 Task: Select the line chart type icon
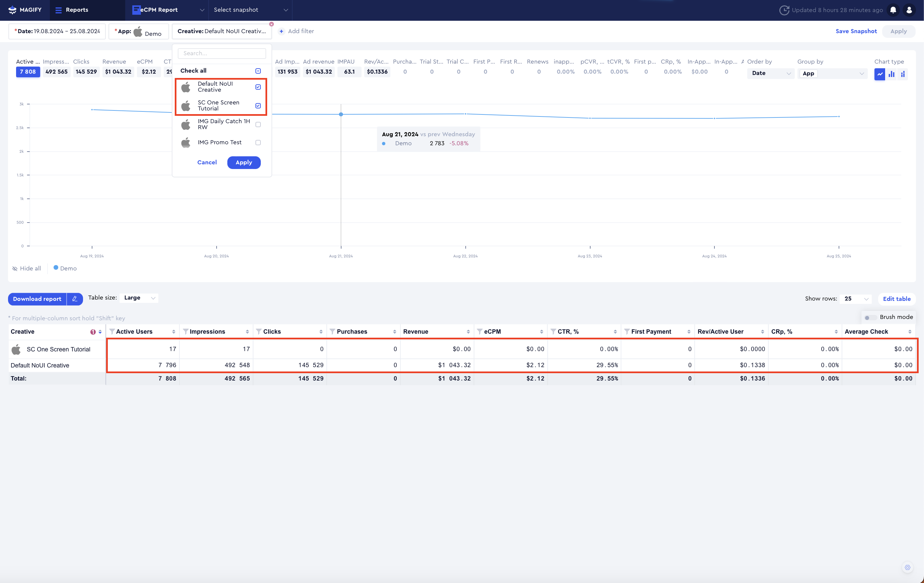point(879,74)
